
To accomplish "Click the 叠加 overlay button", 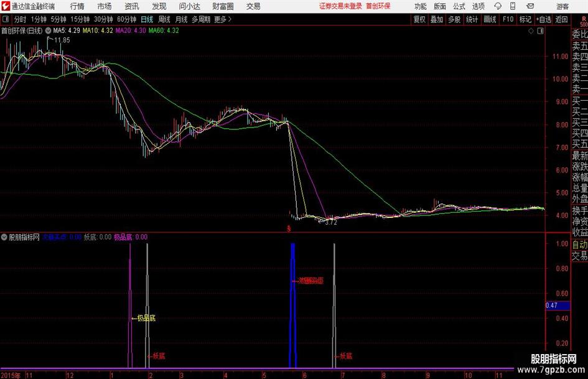I will [x=437, y=19].
